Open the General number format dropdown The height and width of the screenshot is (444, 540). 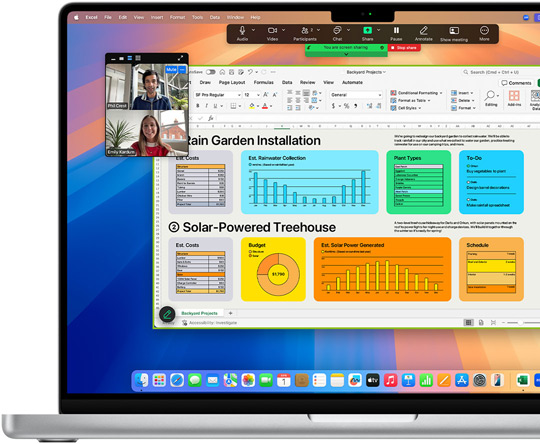[356, 95]
